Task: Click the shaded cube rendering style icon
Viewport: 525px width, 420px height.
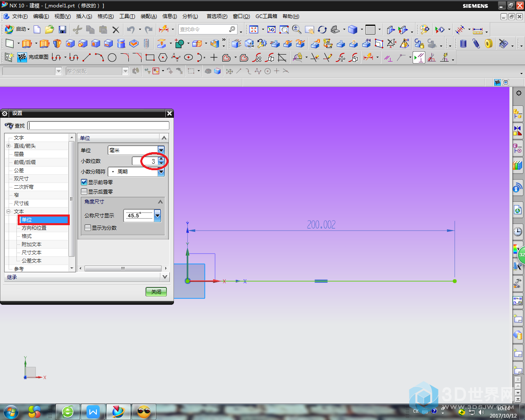Action: click(x=353, y=30)
